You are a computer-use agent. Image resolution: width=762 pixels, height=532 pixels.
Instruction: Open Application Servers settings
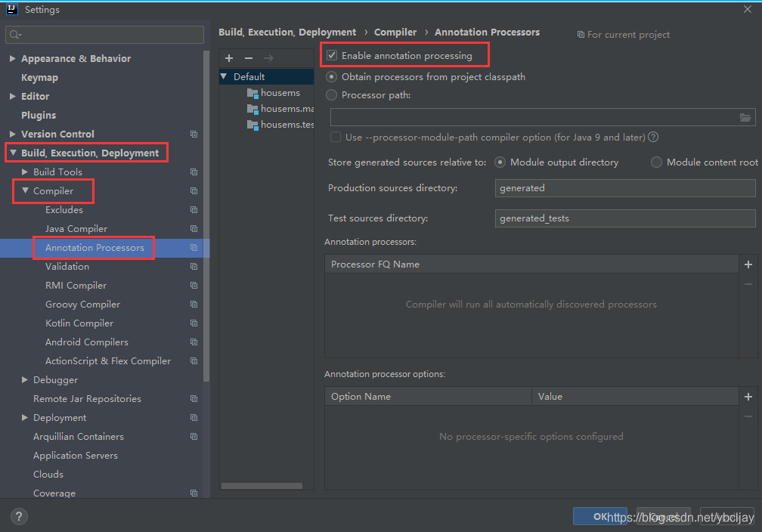click(x=76, y=456)
